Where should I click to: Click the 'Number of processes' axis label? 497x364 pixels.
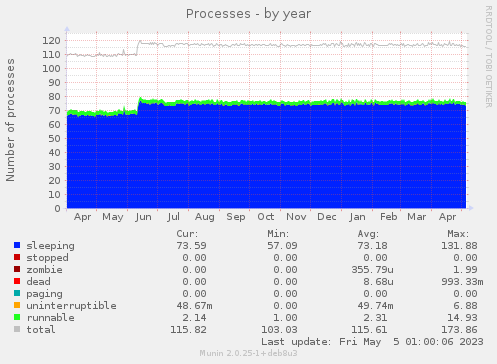tap(10, 120)
